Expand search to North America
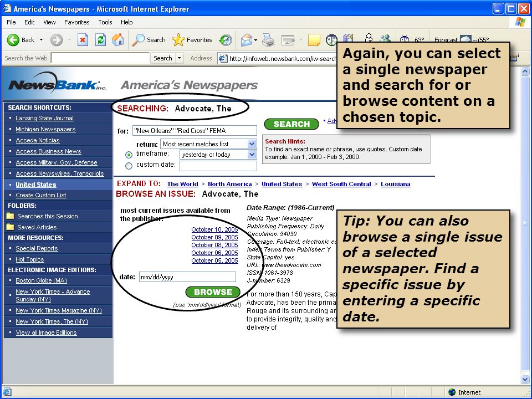 (x=229, y=184)
